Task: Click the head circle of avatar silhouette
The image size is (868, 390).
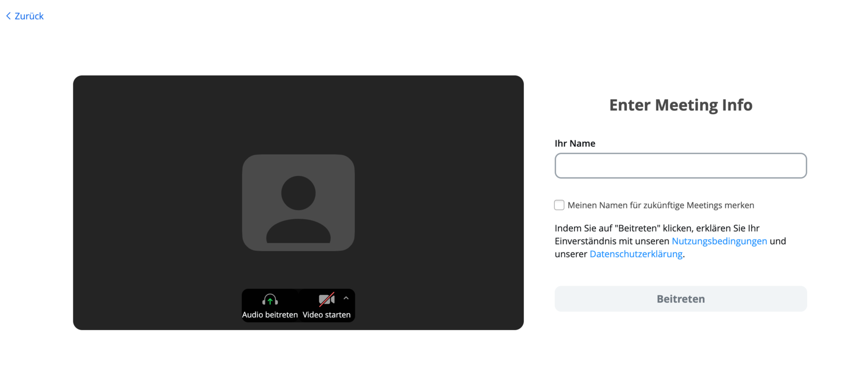Action: 298,193
